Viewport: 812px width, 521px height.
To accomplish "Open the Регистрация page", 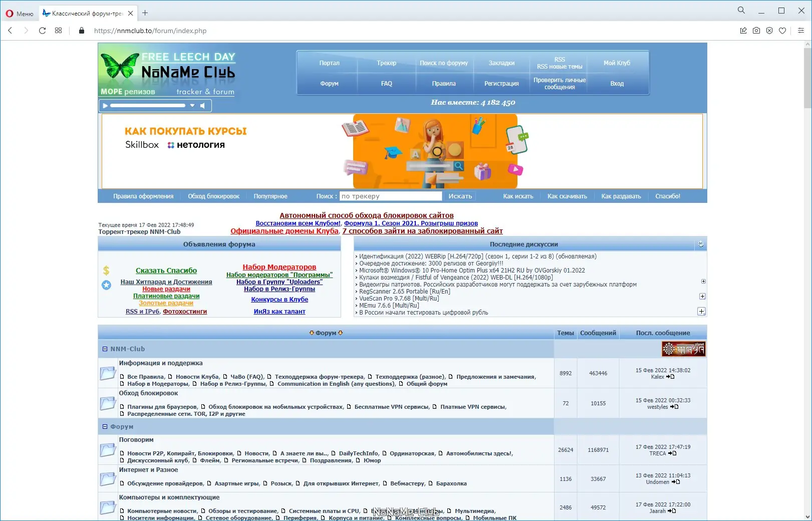I will (501, 84).
